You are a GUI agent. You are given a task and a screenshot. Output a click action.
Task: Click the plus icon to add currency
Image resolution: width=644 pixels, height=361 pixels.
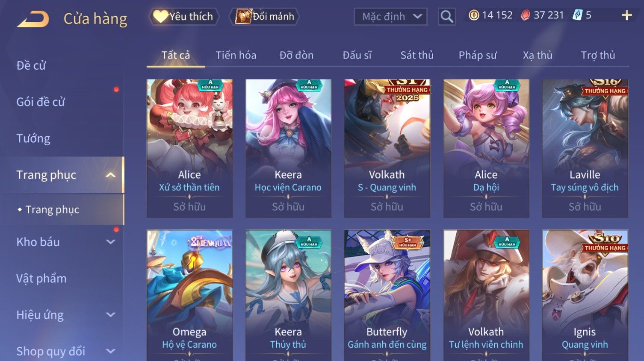click(626, 15)
